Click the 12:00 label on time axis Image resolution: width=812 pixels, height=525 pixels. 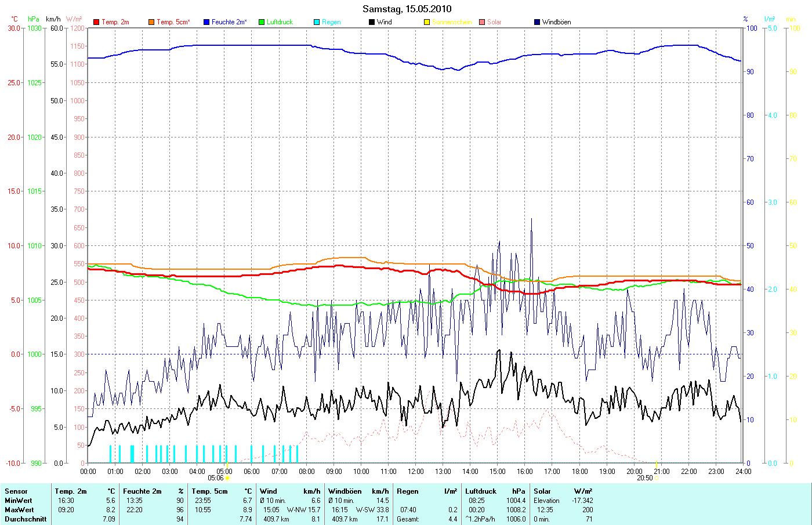415,472
